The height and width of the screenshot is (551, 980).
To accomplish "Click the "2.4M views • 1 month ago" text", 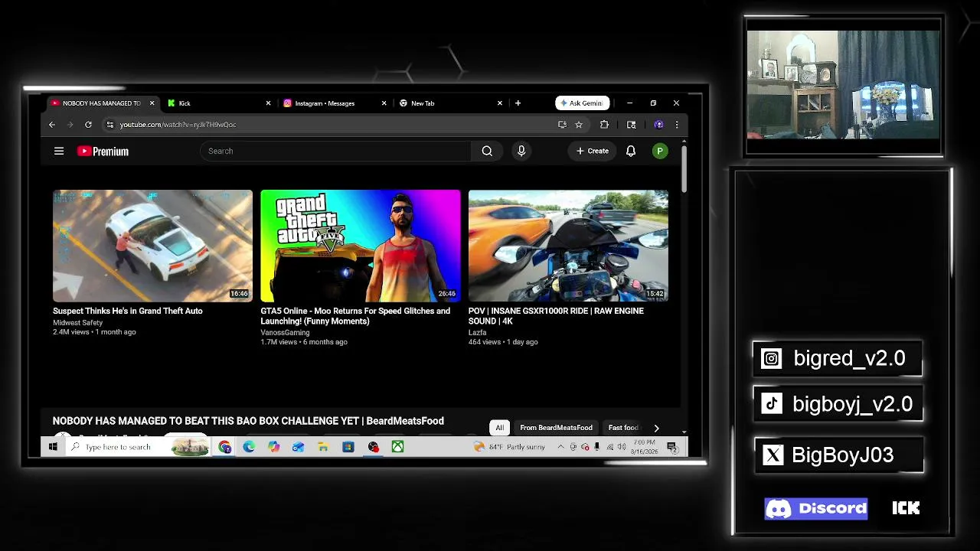I will 94,332.
